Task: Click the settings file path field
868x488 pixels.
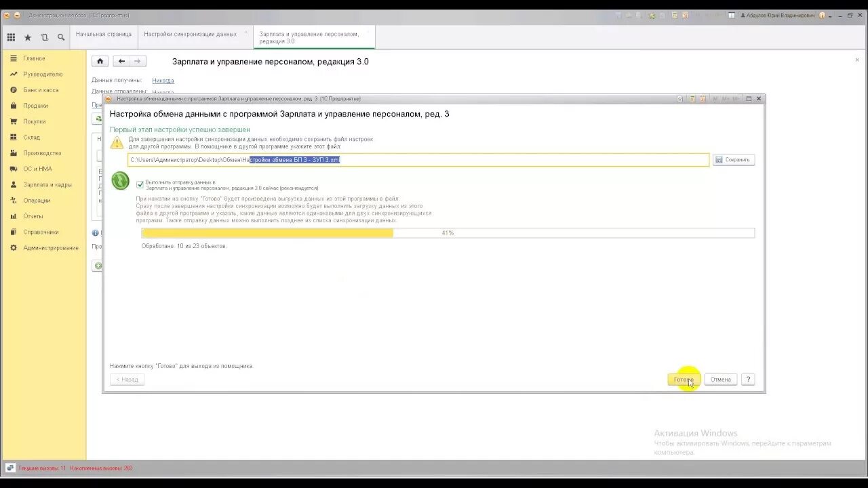Action: 418,160
